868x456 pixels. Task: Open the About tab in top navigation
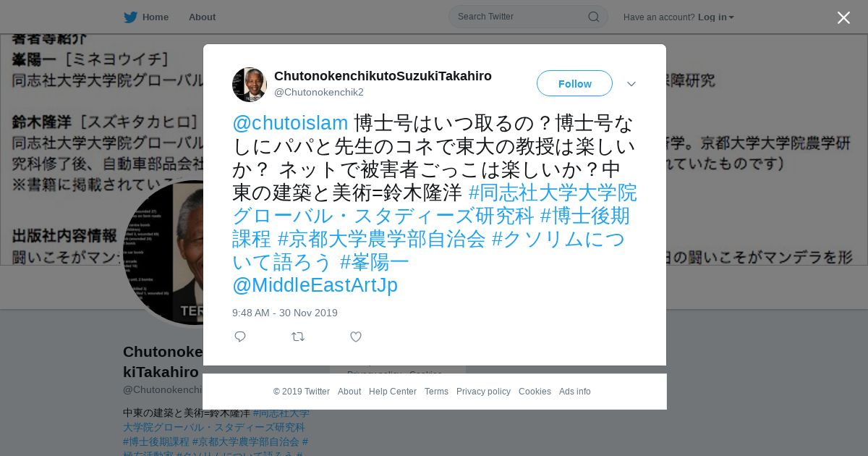pyautogui.click(x=202, y=17)
